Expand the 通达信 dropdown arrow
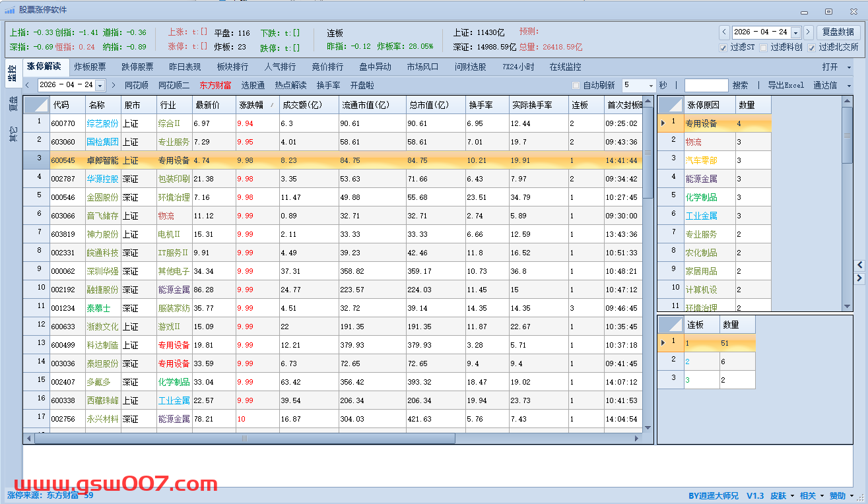Screen dimensions: 868x504 pyautogui.click(x=850, y=86)
